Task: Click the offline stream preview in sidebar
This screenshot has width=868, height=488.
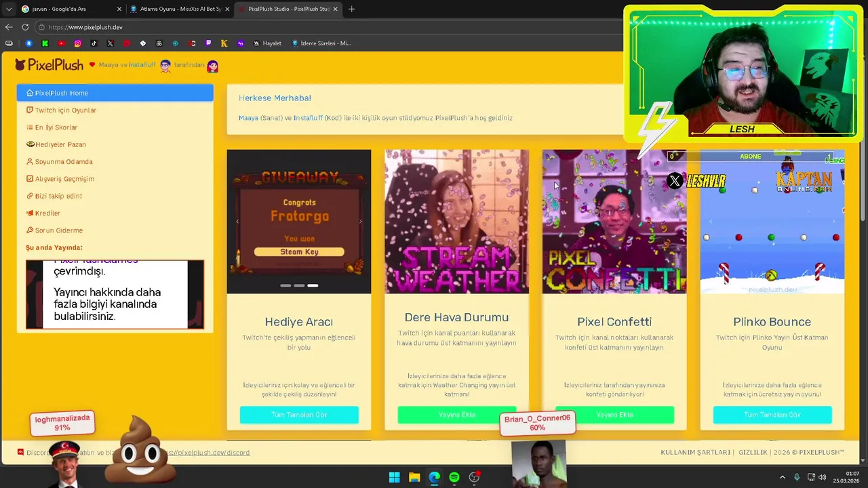Action: (x=115, y=294)
